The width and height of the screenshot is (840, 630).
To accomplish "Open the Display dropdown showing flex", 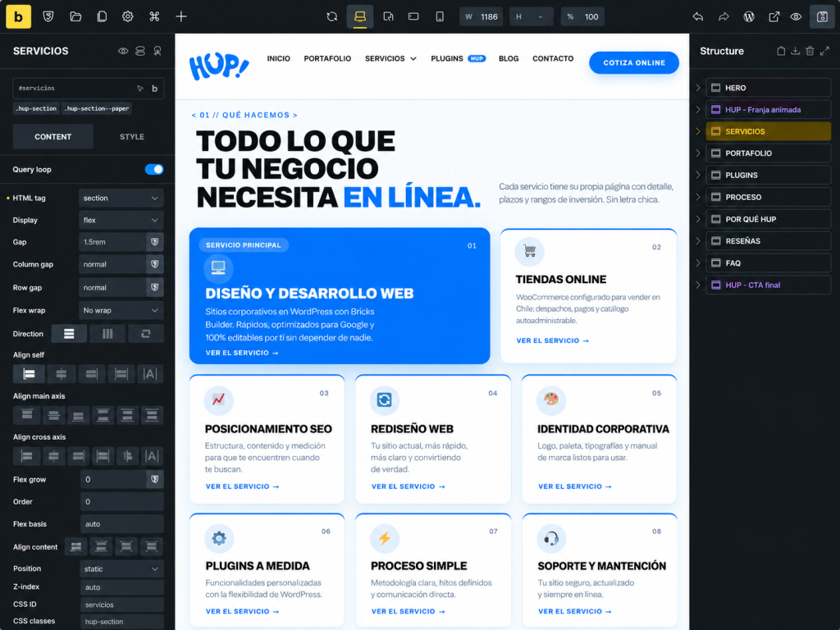I will coord(121,220).
